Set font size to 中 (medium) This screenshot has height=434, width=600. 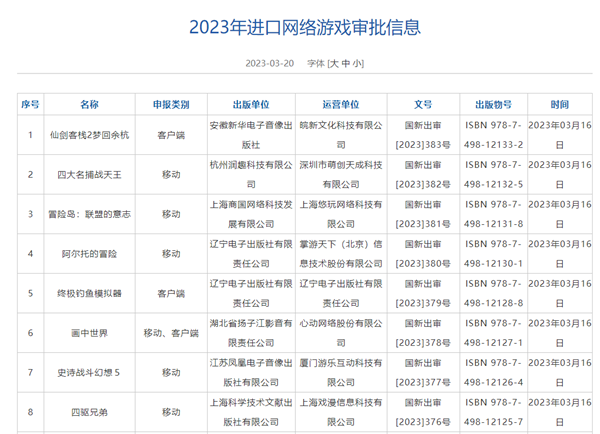pos(347,63)
